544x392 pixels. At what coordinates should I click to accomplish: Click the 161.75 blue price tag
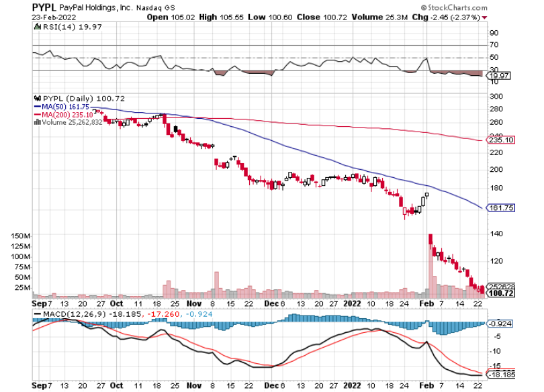click(x=501, y=208)
